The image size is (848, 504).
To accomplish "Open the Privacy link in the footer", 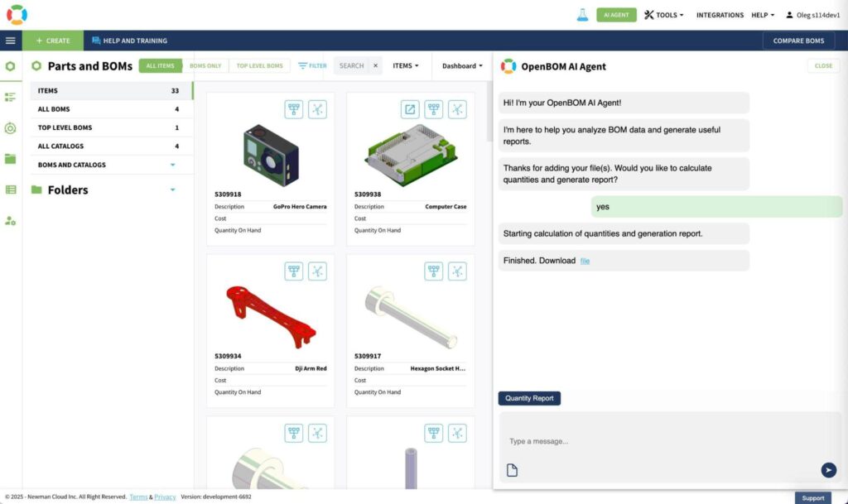I will tap(165, 497).
